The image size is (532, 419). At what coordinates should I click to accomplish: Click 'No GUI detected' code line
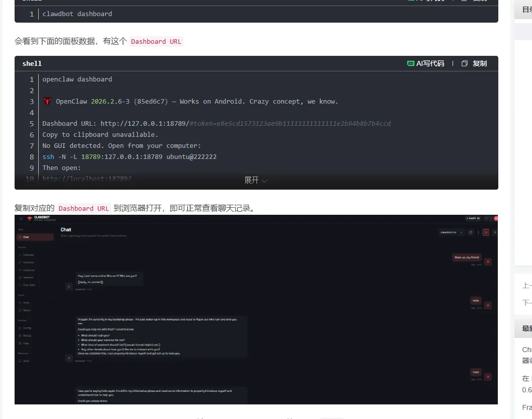[122, 145]
